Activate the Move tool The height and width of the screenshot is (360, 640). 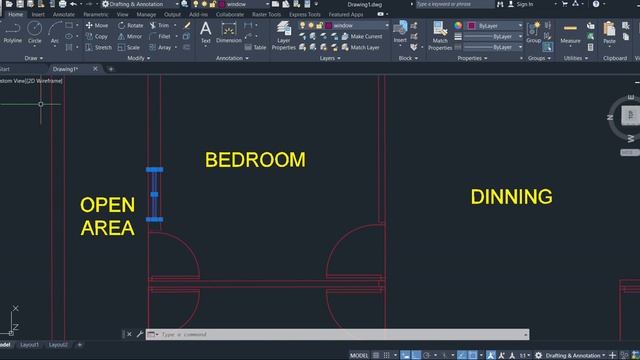[x=97, y=25]
